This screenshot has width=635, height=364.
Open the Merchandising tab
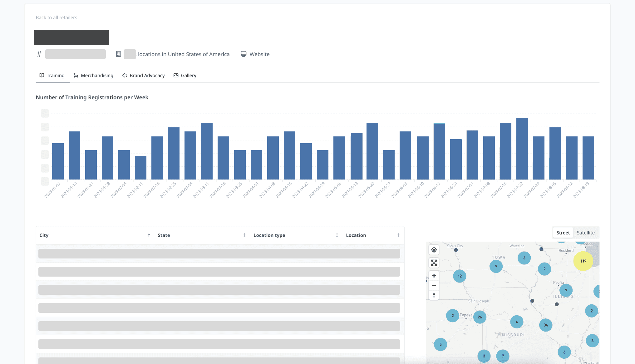coord(97,75)
